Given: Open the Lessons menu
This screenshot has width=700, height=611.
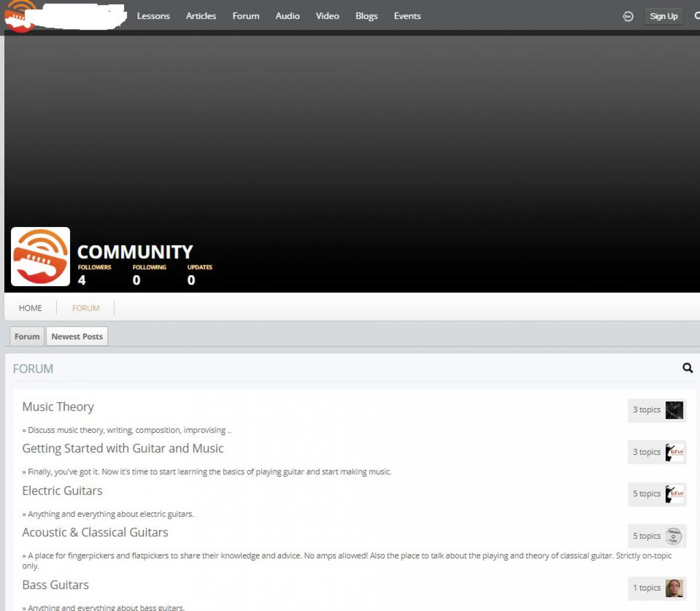Looking at the screenshot, I should pyautogui.click(x=153, y=16).
